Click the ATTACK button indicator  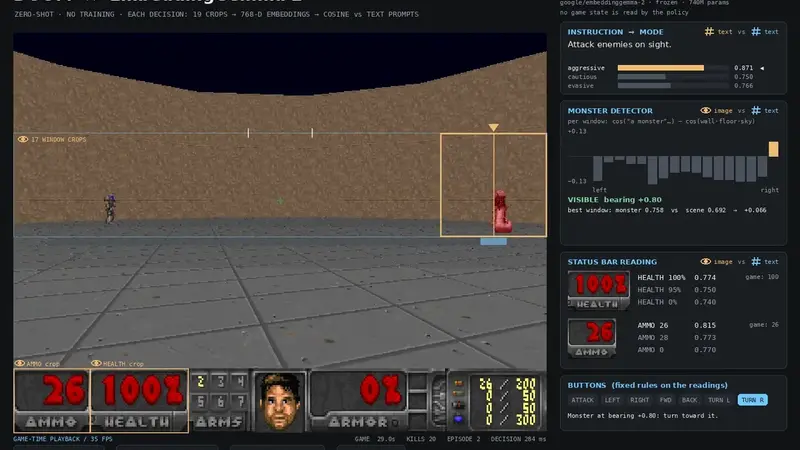coord(582,400)
